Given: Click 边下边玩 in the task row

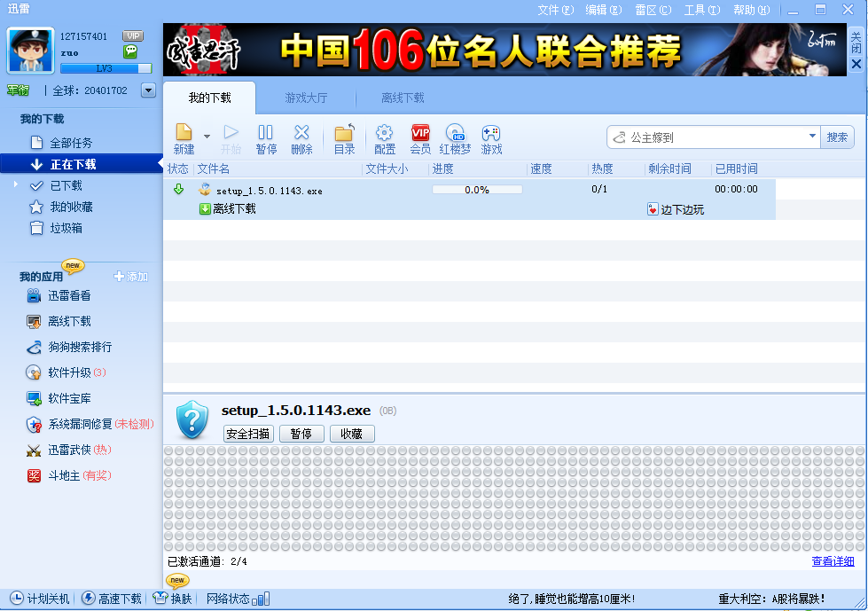Looking at the screenshot, I should coord(676,209).
